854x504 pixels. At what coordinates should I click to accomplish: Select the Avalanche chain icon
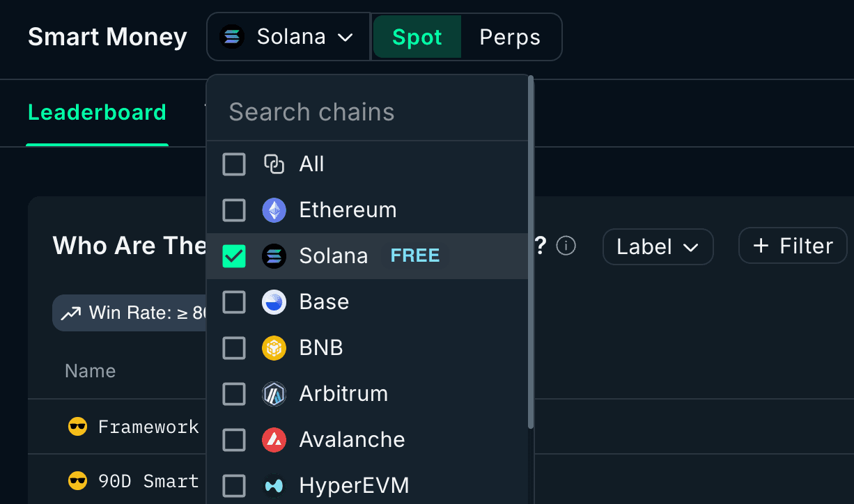point(274,439)
